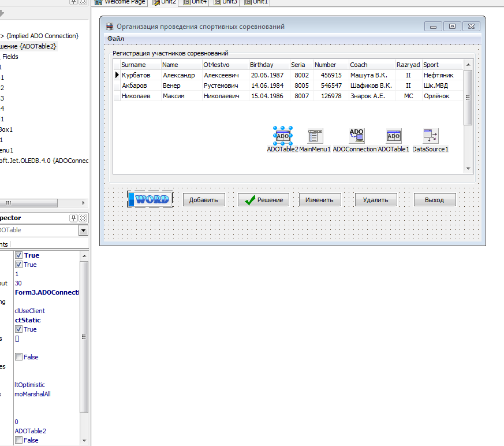This screenshot has height=446, width=504.
Task: Toggle the True checkbox below ctStatic
Action: pos(19,329)
